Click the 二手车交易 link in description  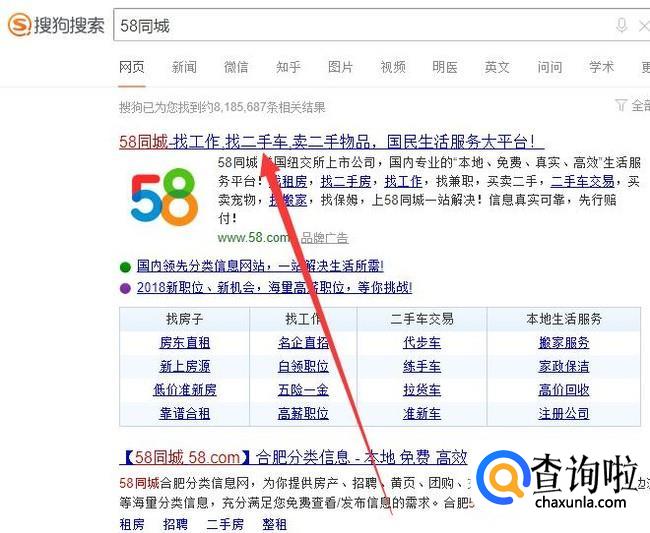(582, 181)
